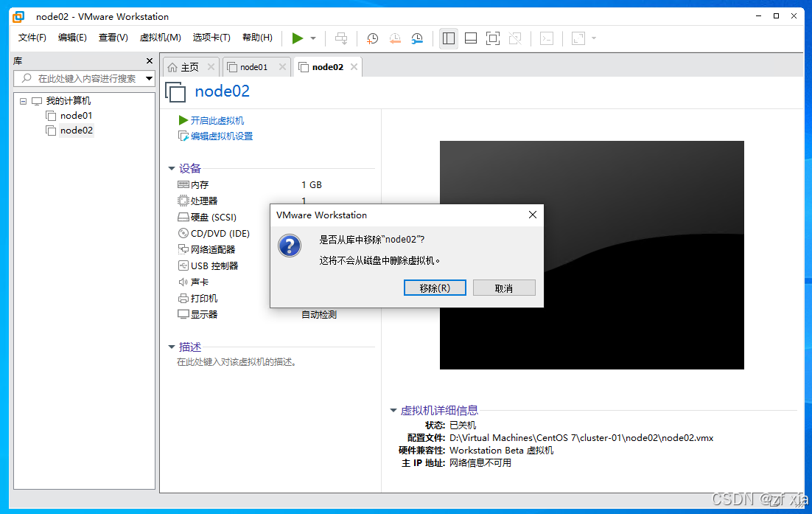The height and width of the screenshot is (514, 812).
Task: Click the 显示器 display device icon
Action: click(183, 314)
